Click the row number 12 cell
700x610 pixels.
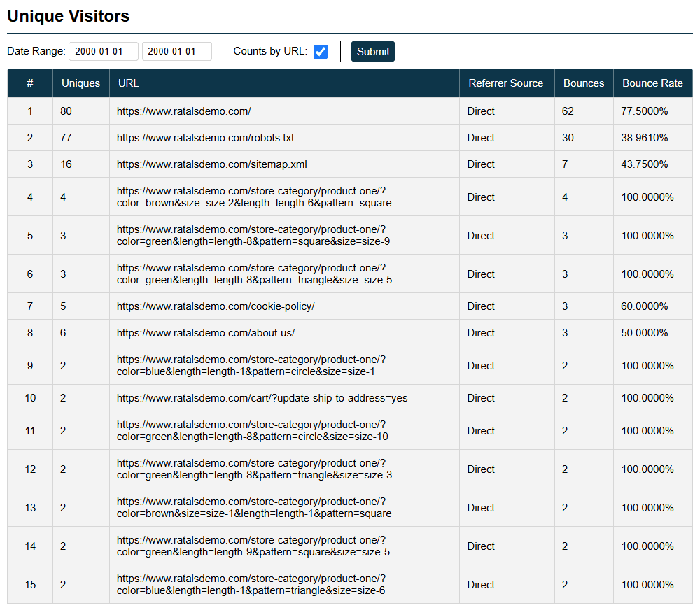point(30,469)
